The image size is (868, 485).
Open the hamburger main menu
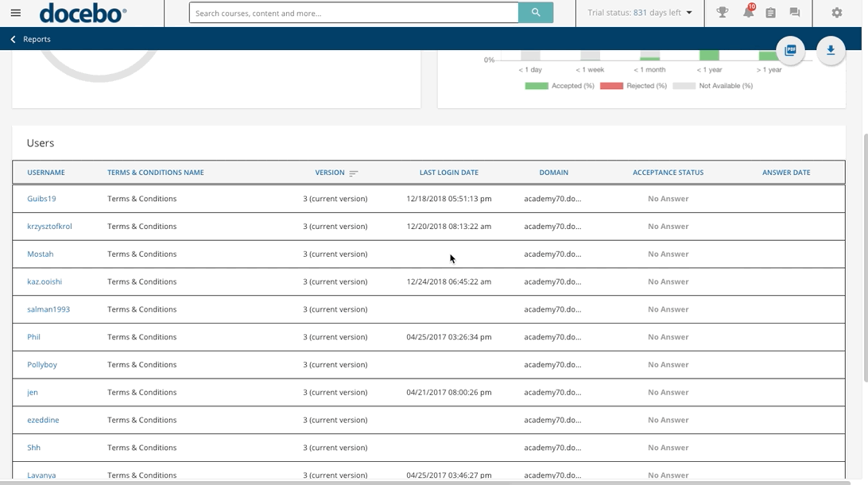pos(16,13)
